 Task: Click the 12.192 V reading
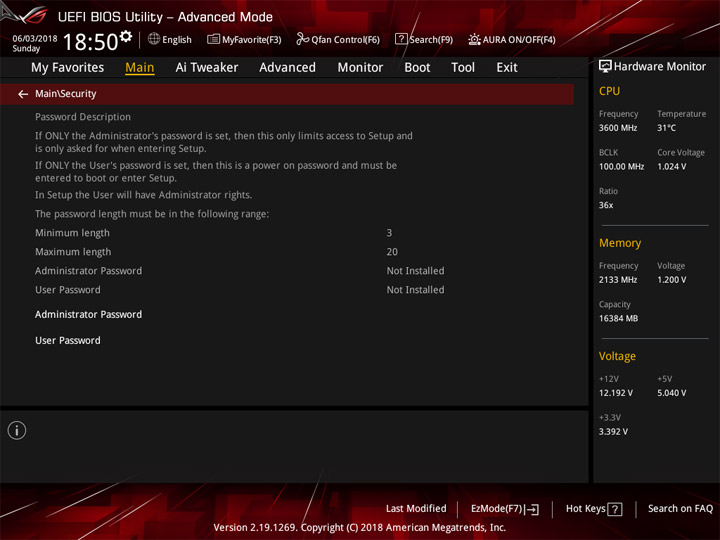(616, 393)
